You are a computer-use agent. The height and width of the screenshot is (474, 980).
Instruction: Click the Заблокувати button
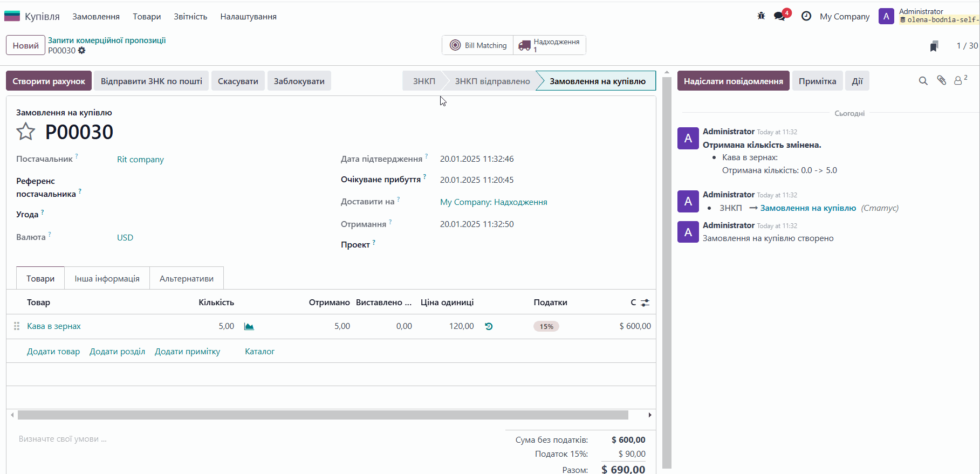pyautogui.click(x=299, y=81)
